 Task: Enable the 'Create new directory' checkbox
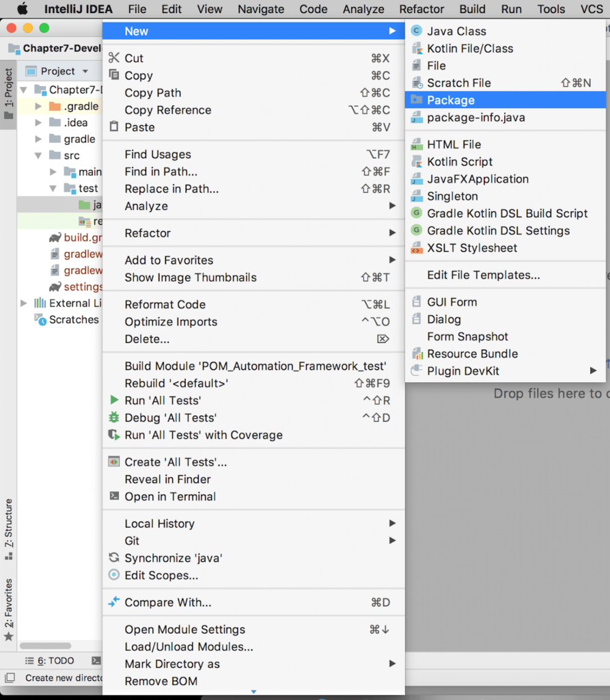click(9, 678)
